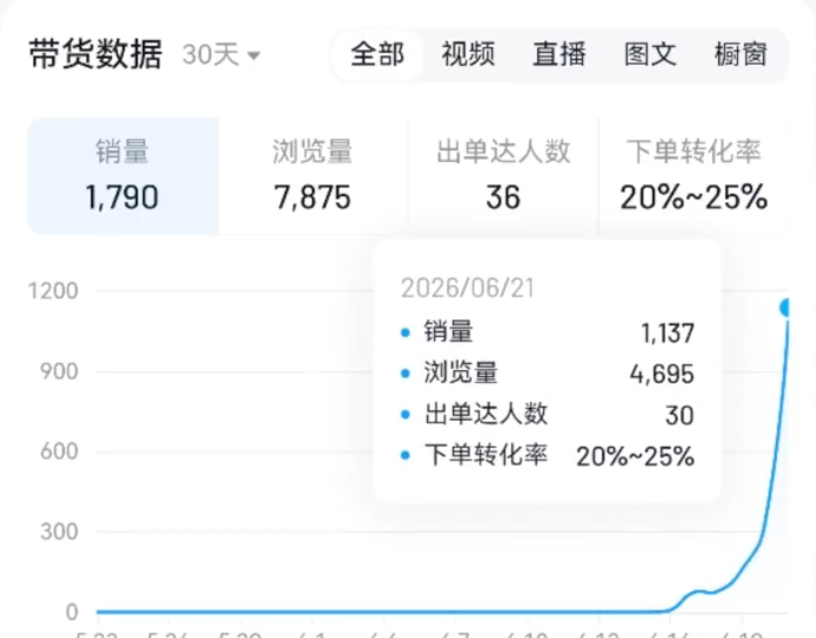Image resolution: width=816 pixels, height=638 pixels.
Task: Click the 20%~25% value in the tooltip
Action: pos(635,456)
